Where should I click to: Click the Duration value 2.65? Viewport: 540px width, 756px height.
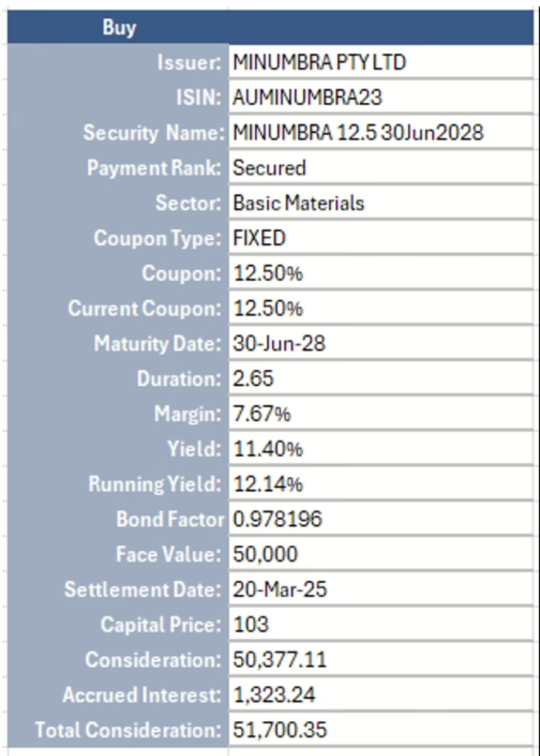click(254, 379)
